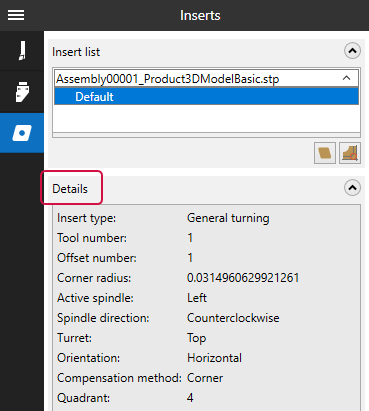Select the Inserts sidebar tab
Image resolution: width=369 pixels, height=411 pixels.
22,133
